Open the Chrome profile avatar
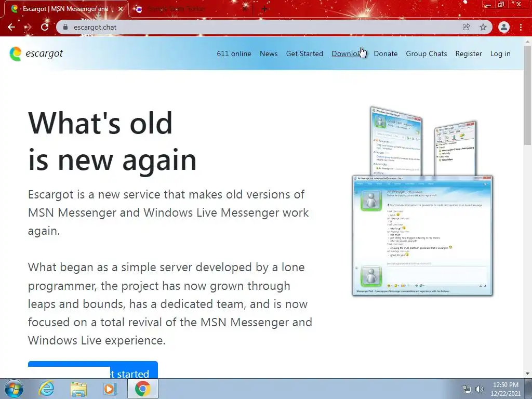 pyautogui.click(x=504, y=27)
